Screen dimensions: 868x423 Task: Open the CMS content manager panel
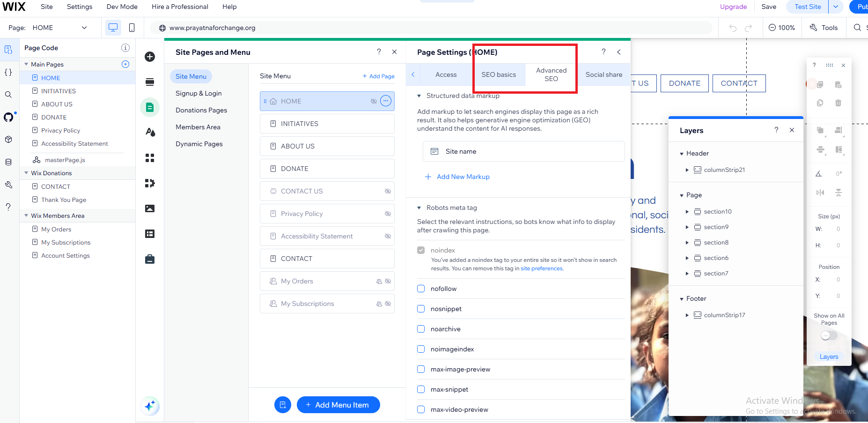coord(150,233)
